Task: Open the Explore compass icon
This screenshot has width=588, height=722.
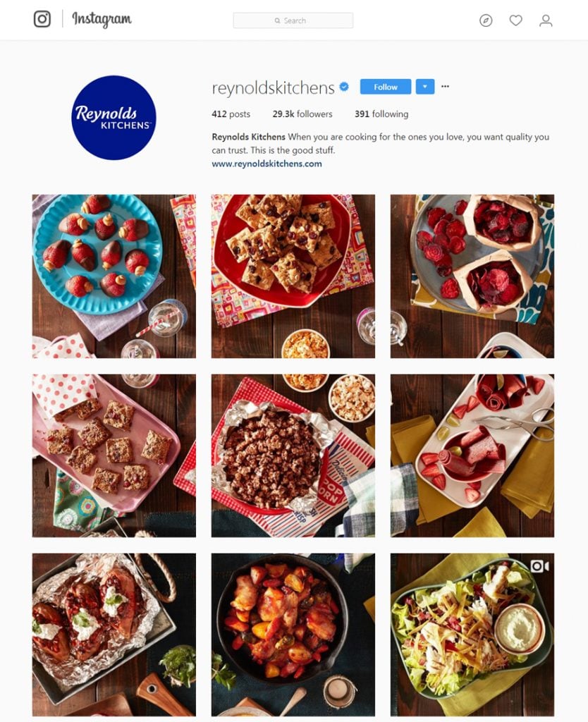Action: click(486, 20)
